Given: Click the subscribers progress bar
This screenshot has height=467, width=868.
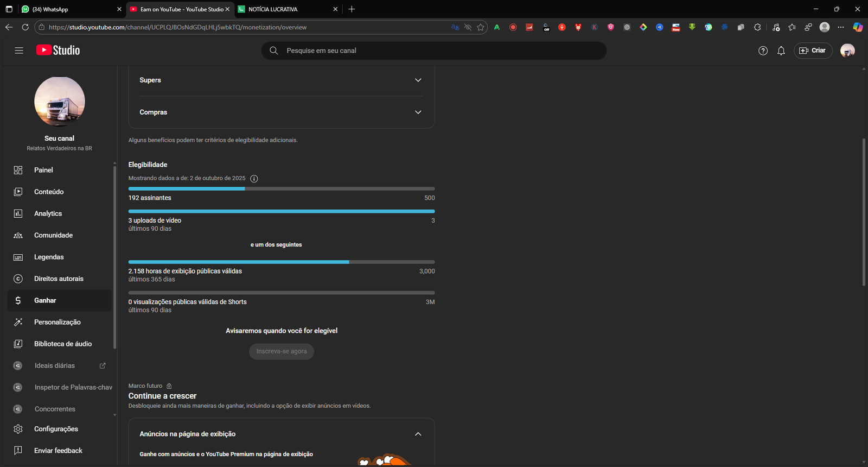Looking at the screenshot, I should (281, 189).
